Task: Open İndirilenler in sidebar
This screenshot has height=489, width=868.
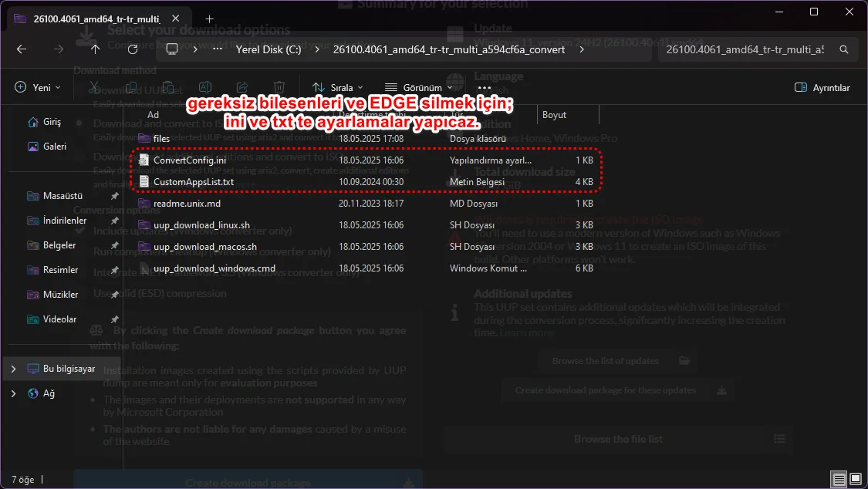Action: click(57, 220)
